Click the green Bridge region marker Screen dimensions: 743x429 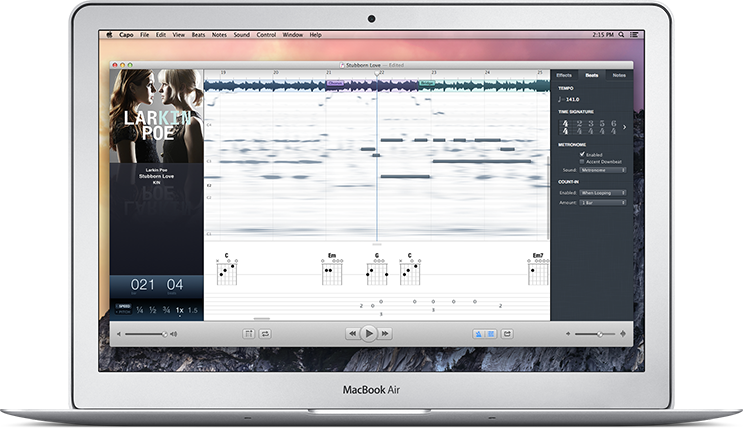tap(427, 83)
